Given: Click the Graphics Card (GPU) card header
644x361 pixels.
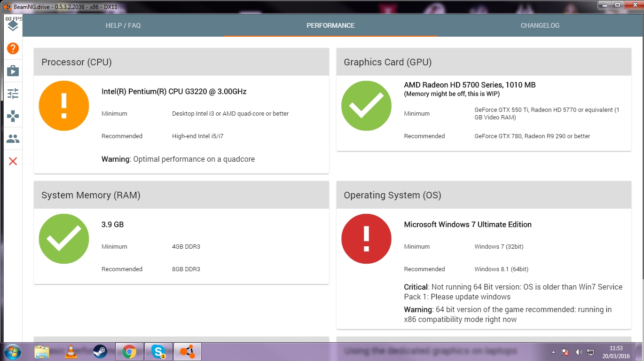Looking at the screenshot, I should click(484, 62).
